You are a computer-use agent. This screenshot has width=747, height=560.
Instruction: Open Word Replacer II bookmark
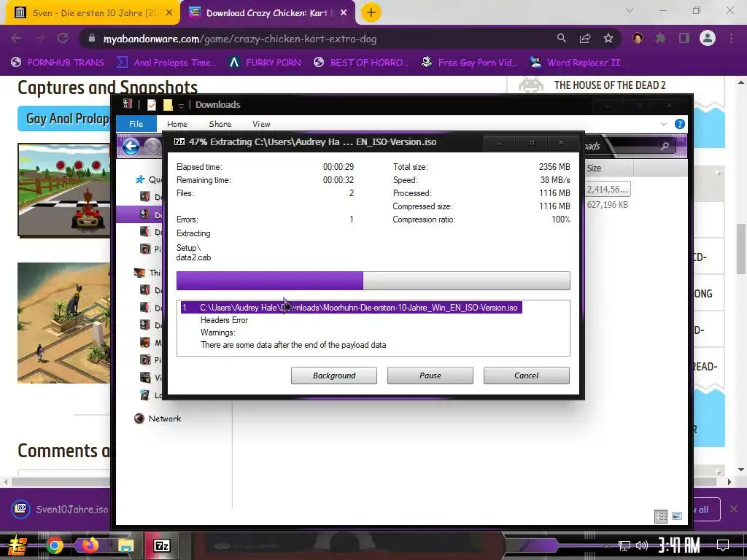click(x=575, y=63)
